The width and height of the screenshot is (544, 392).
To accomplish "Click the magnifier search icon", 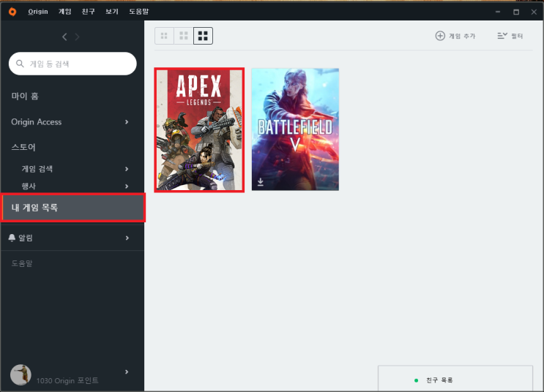I will [20, 64].
